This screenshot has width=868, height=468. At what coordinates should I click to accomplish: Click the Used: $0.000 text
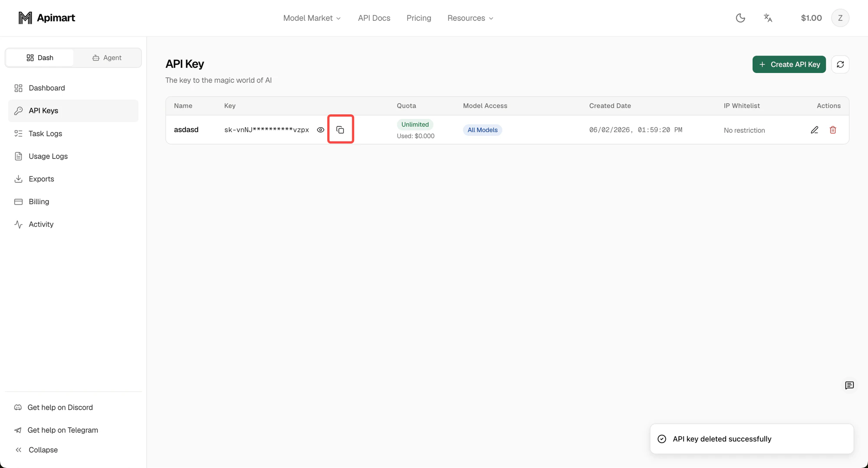[415, 136]
